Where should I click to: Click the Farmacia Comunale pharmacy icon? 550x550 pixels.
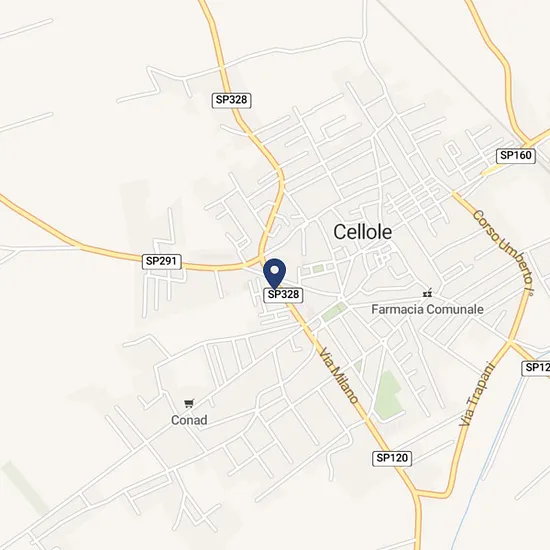point(427,293)
